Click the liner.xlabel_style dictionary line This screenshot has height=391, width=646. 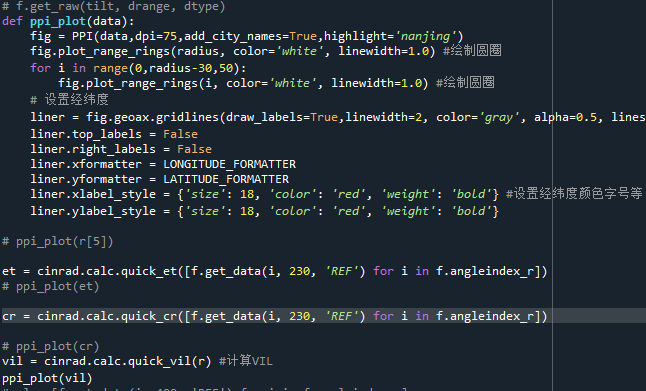coord(264,194)
